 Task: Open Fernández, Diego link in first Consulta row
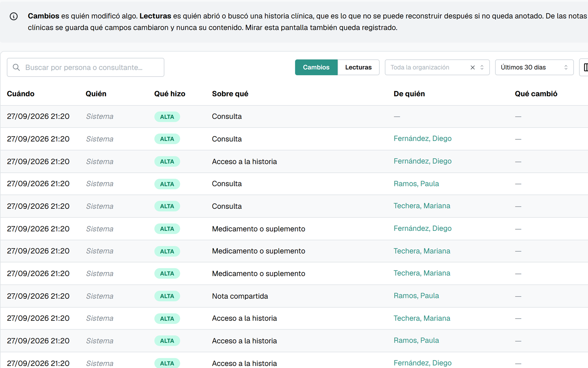(422, 139)
